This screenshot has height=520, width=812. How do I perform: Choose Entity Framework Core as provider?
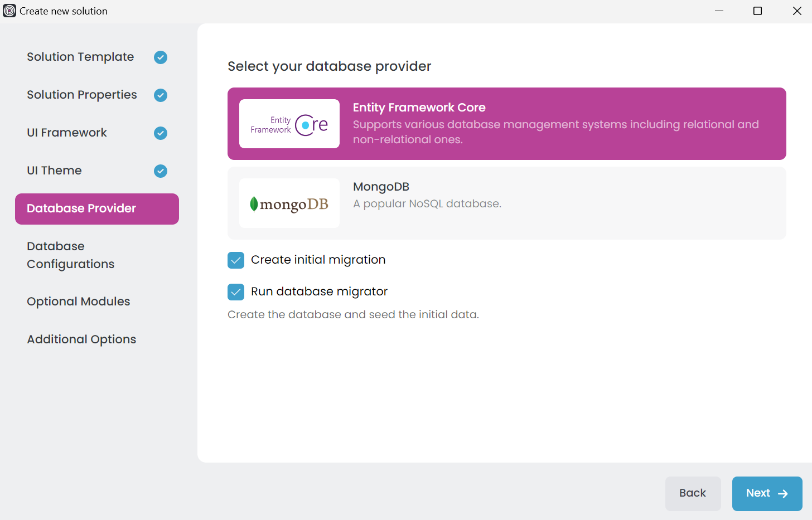507,124
